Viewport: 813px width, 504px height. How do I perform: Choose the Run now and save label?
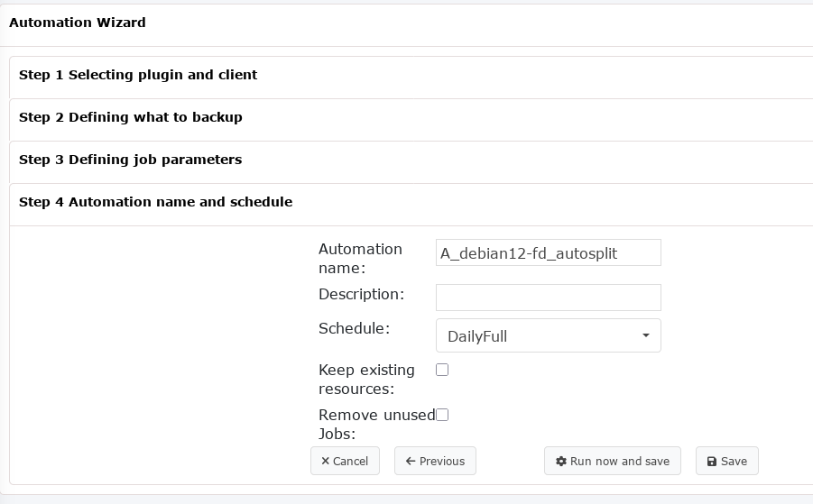620,462
